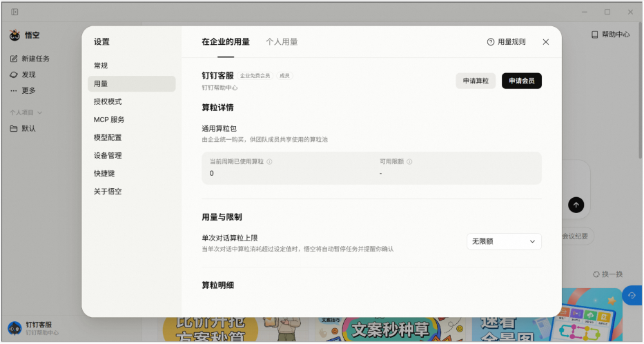Open 快捷键 settings section
The image size is (644, 344).
click(131, 174)
